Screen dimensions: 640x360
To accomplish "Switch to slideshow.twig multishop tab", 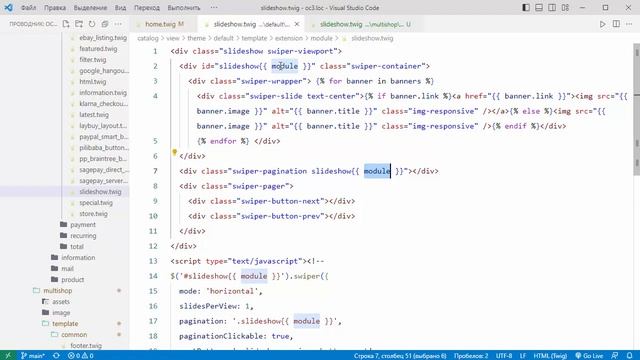I will tap(365, 24).
